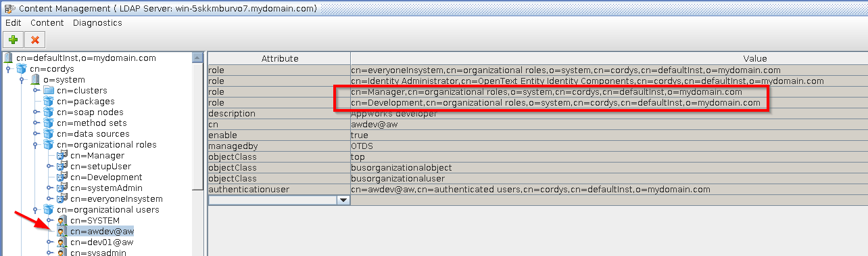Collapse the cn=cordys tree node
Image resolution: width=868 pixels, height=256 pixels.
pyautogui.click(x=8, y=69)
